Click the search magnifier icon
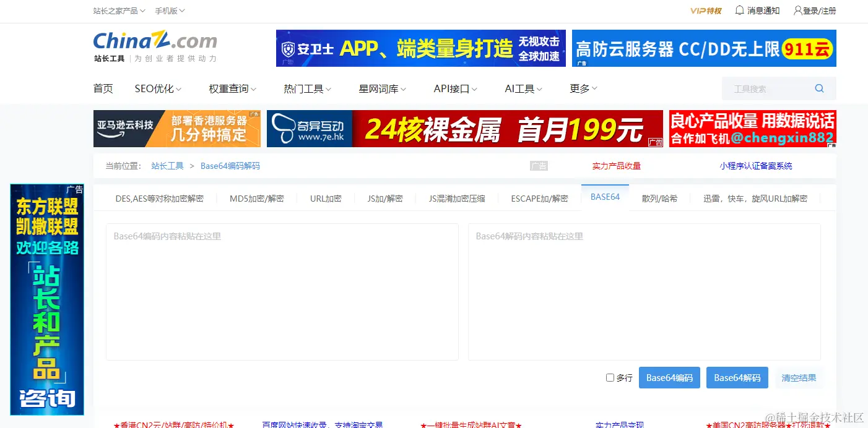This screenshot has height=428, width=868. coord(819,88)
